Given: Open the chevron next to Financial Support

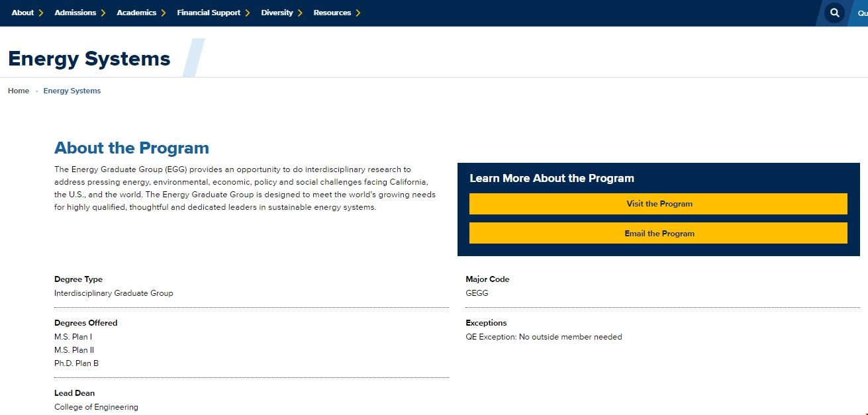Looking at the screenshot, I should (248, 13).
